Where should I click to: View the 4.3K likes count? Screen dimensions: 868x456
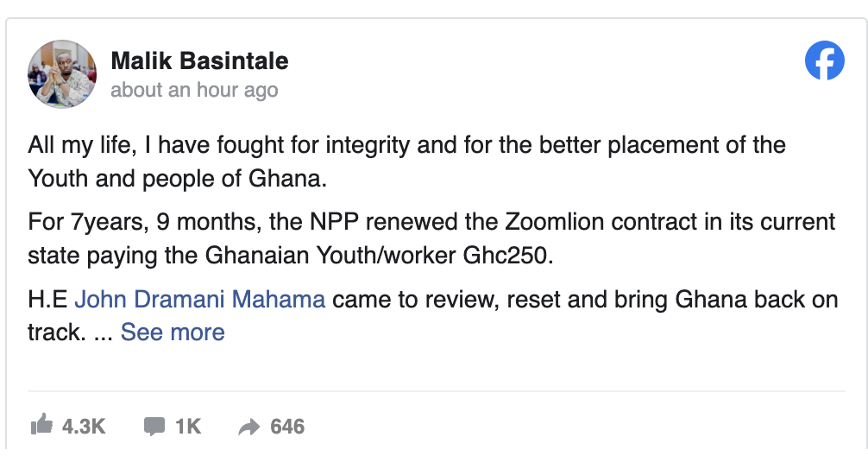84,427
